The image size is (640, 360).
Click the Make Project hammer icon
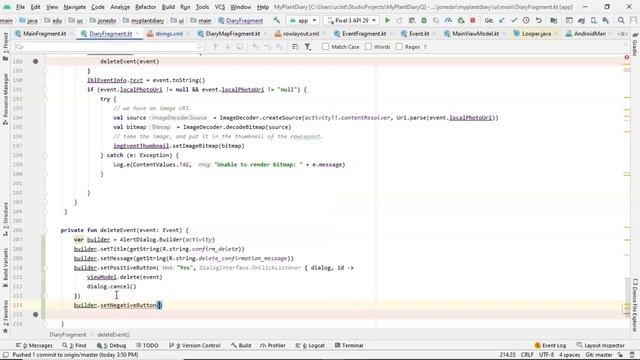click(277, 20)
